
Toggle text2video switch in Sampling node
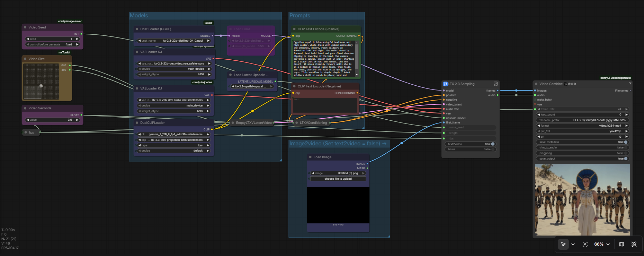click(x=493, y=144)
